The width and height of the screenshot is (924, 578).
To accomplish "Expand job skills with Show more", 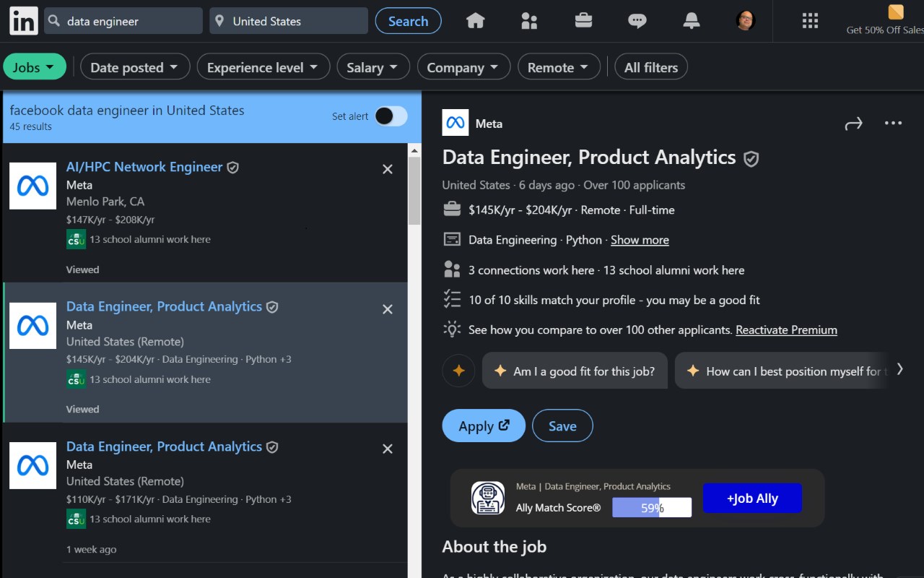I will point(640,240).
